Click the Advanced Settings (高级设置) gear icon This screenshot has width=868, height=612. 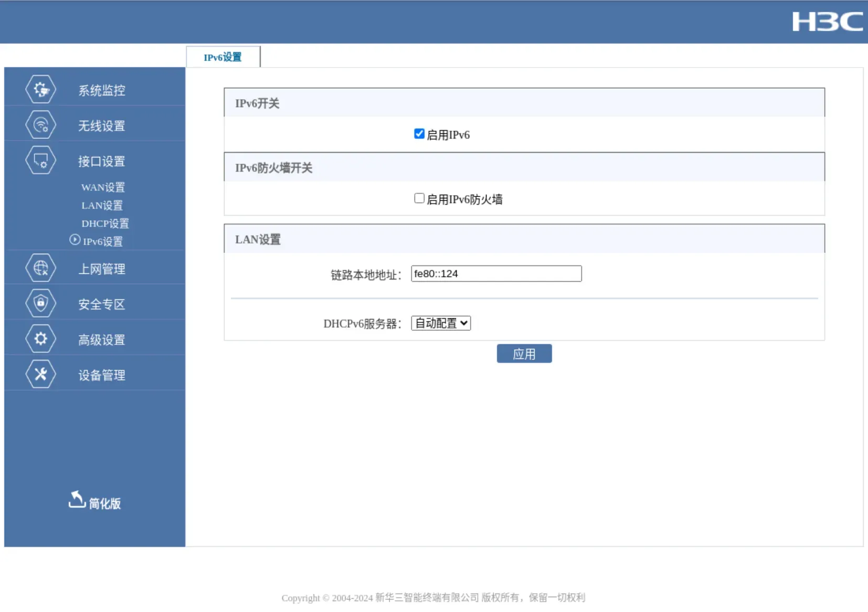point(40,339)
